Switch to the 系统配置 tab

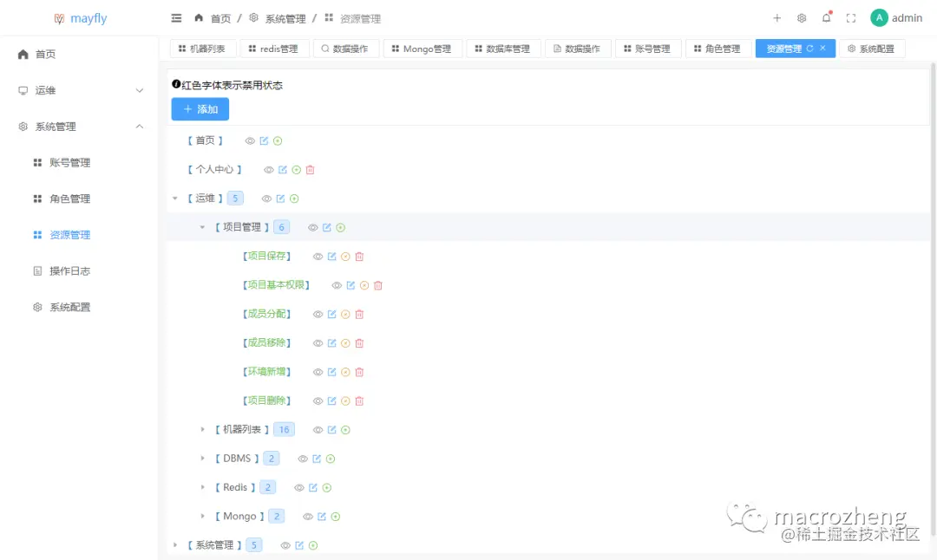(x=872, y=49)
